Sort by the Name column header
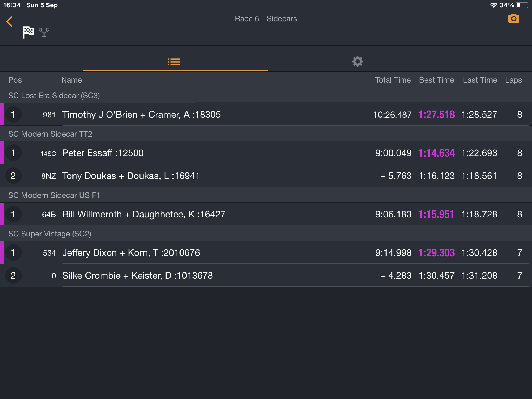 coord(71,80)
